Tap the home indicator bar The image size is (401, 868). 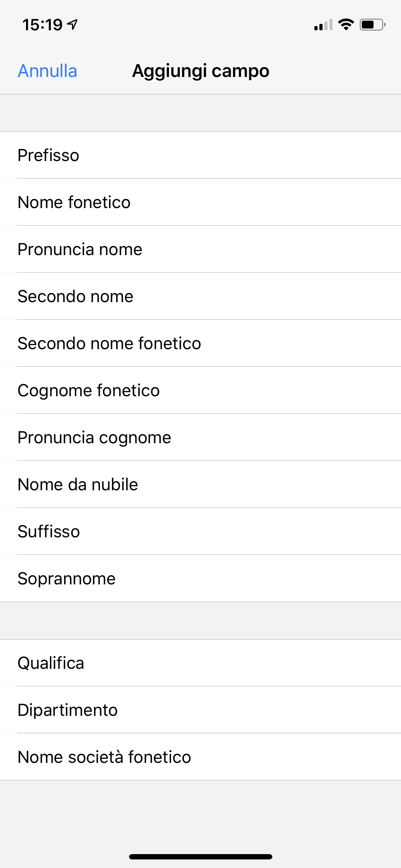click(201, 857)
